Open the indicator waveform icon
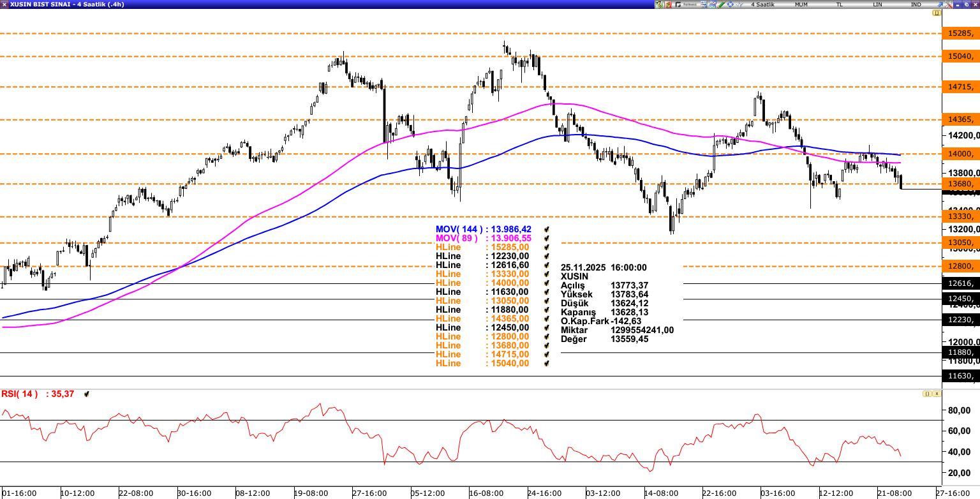 pyautogui.click(x=739, y=4)
